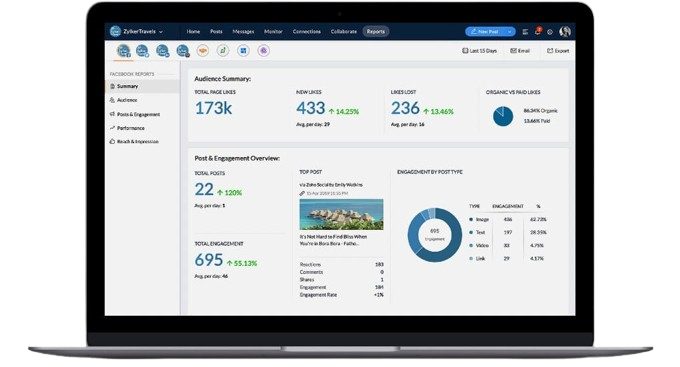Switch to the Monitor tab

(x=273, y=32)
